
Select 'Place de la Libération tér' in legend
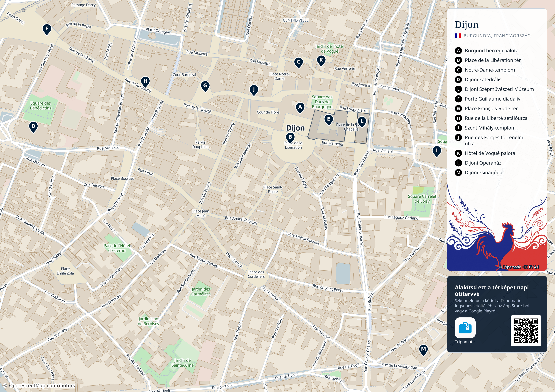pos(493,60)
